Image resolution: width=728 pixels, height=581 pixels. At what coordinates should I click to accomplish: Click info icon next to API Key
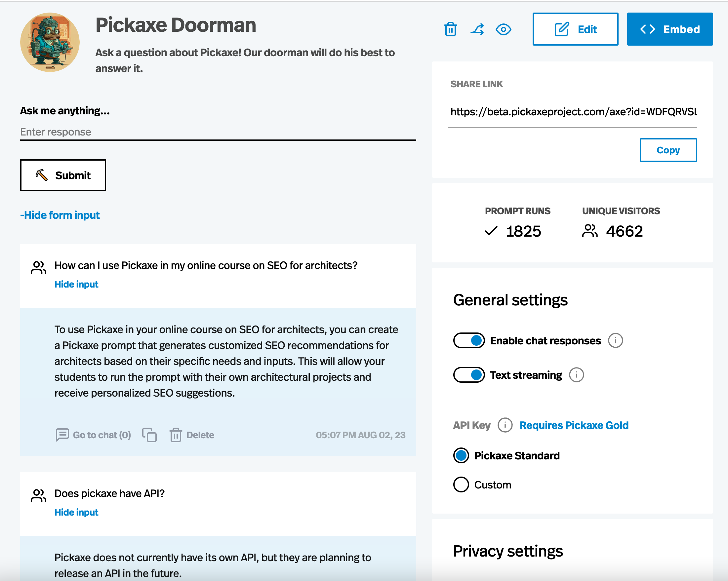pyautogui.click(x=505, y=425)
